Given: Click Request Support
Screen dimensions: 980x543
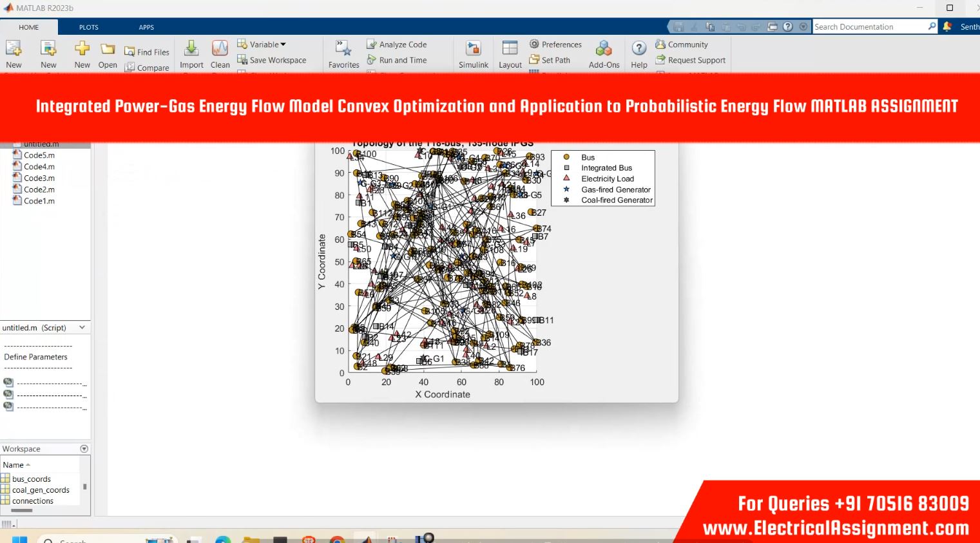Looking at the screenshot, I should (690, 60).
